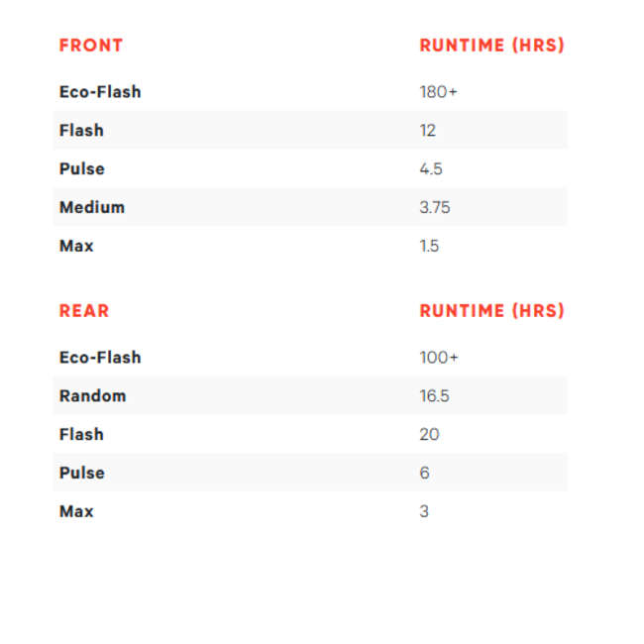This screenshot has width=644, height=644.
Task: Select the 3 hours rear Max value
Action: [x=424, y=512]
